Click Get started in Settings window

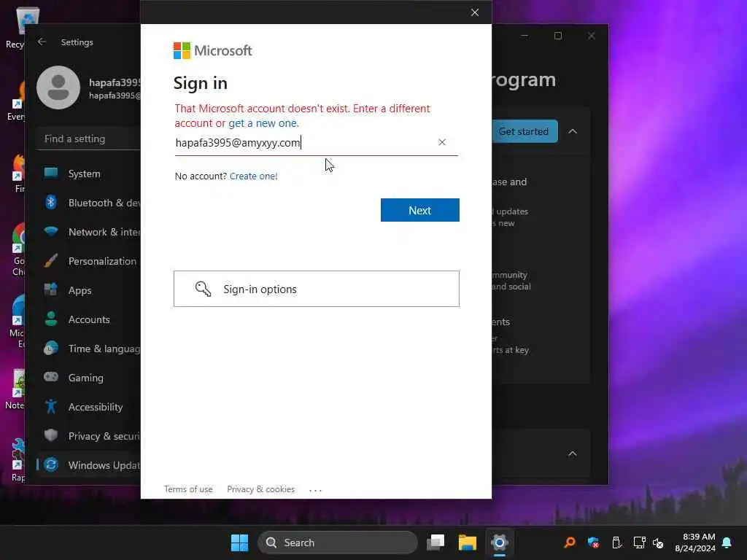524,131
